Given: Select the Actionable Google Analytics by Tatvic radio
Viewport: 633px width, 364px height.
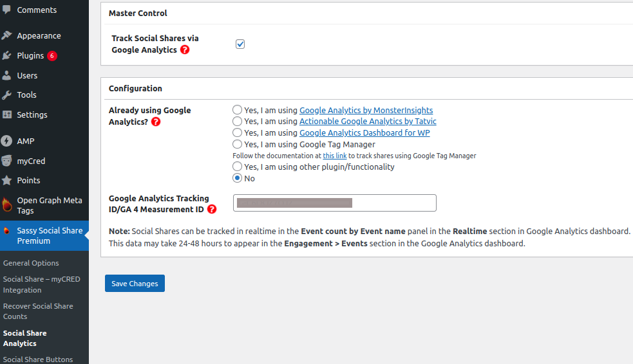Looking at the screenshot, I should [x=238, y=121].
